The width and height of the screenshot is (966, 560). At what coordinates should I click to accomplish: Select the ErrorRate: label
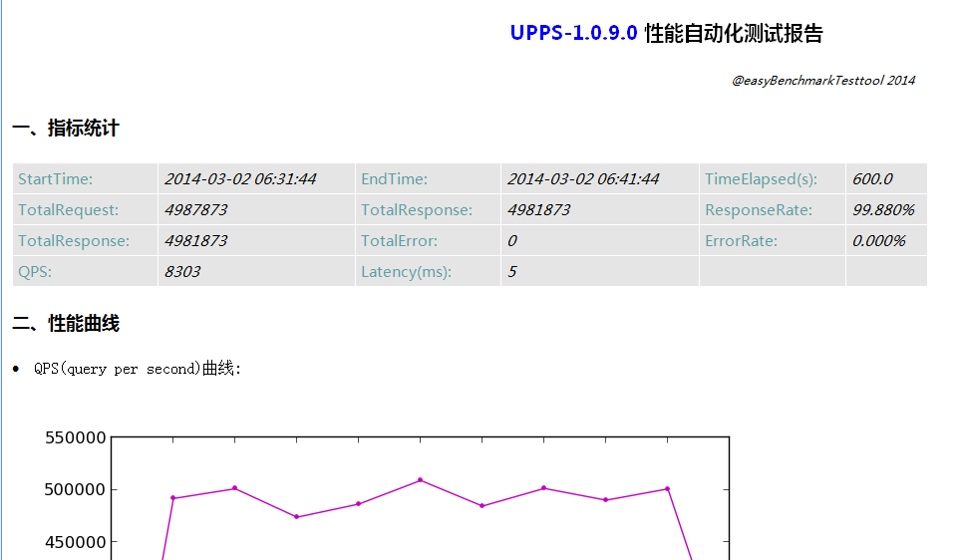pyautogui.click(x=741, y=240)
